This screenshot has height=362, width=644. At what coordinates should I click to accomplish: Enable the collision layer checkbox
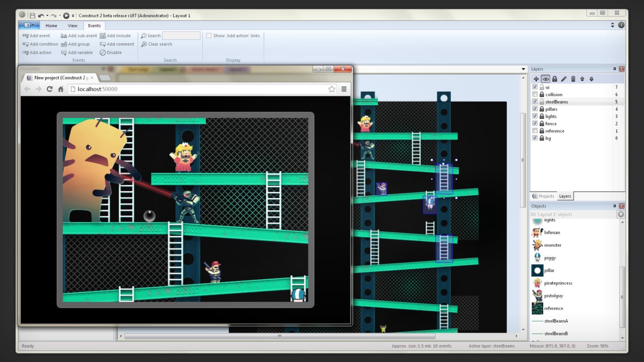pos(535,94)
